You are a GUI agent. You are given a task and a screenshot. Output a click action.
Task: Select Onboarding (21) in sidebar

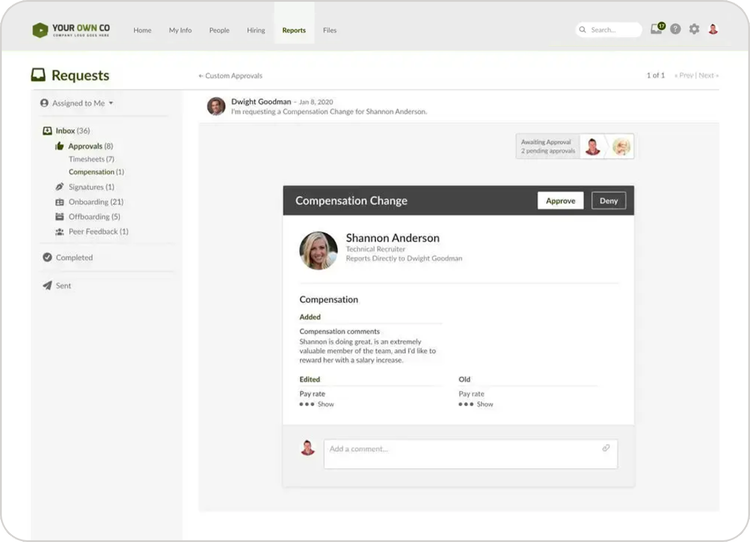pyautogui.click(x=96, y=202)
